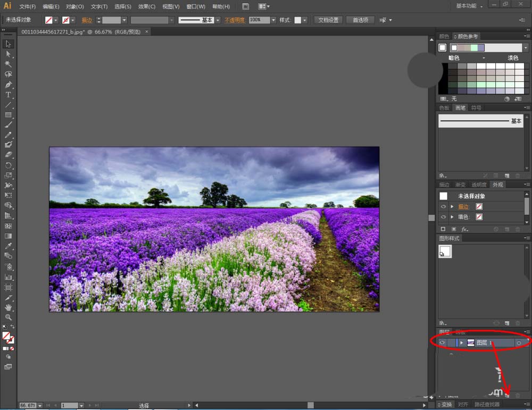532x410 pixels.
Task: Click the horizontal scrollbar thumb
Action: pos(311,405)
